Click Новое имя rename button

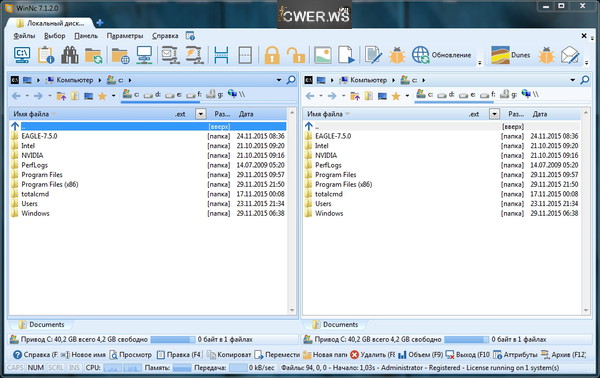point(83,355)
